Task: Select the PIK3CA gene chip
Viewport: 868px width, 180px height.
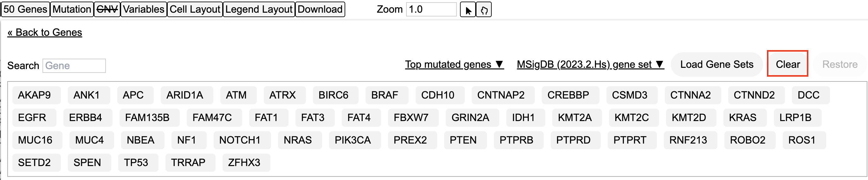Action: 353,140
